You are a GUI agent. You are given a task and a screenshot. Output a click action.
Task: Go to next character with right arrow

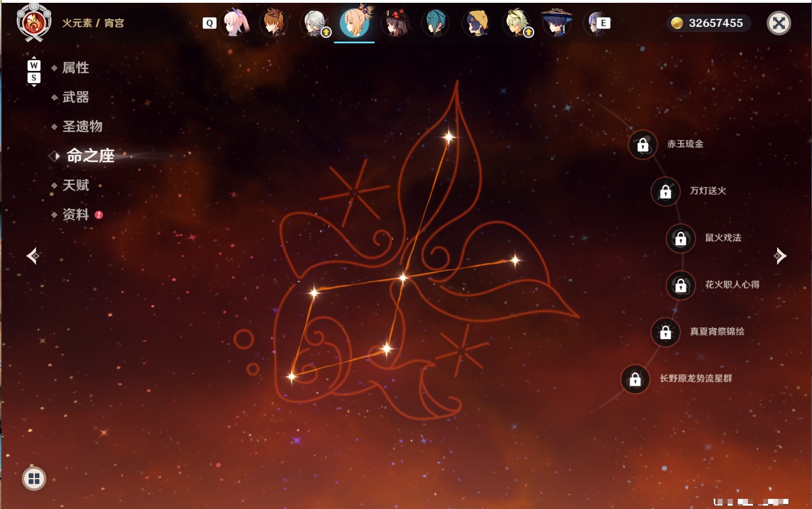tap(779, 256)
